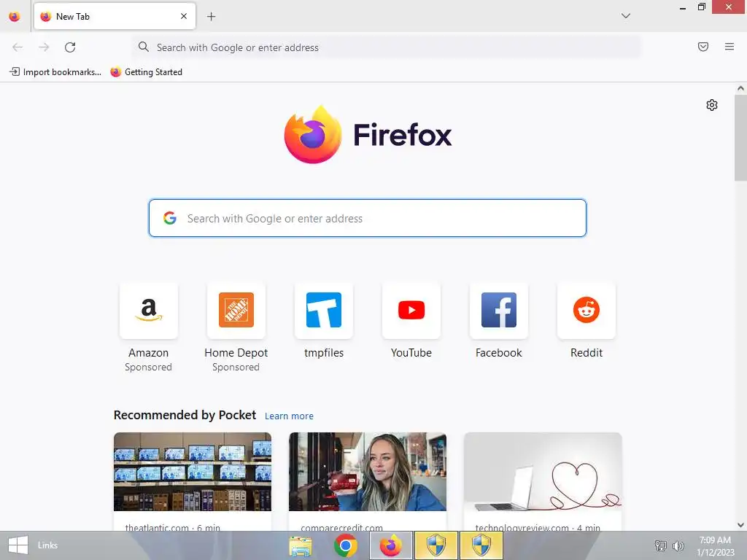The width and height of the screenshot is (747, 560).
Task: Open the Windows Start button
Action: [18, 545]
